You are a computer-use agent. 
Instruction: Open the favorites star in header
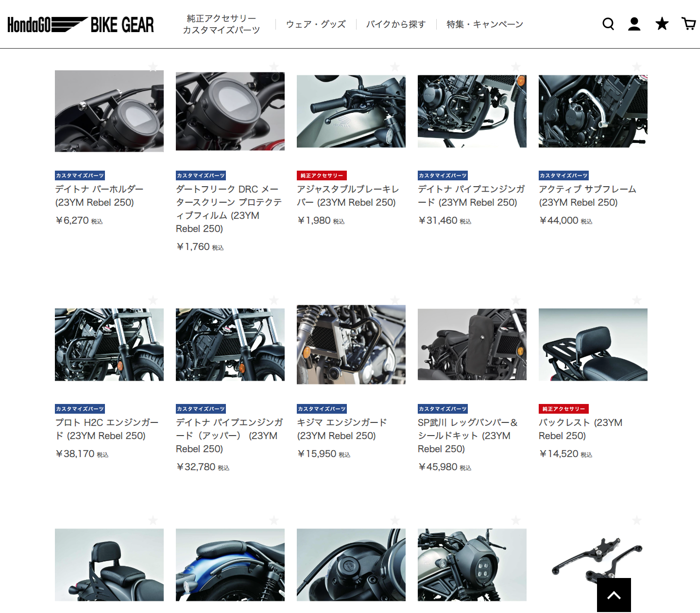662,24
